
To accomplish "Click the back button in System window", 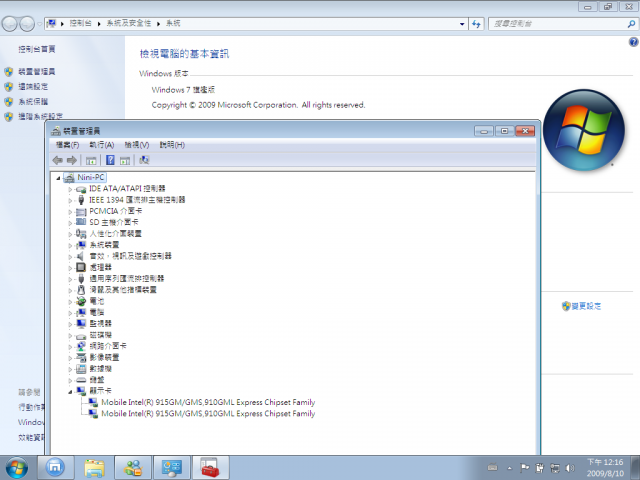I will pyautogui.click(x=10, y=24).
